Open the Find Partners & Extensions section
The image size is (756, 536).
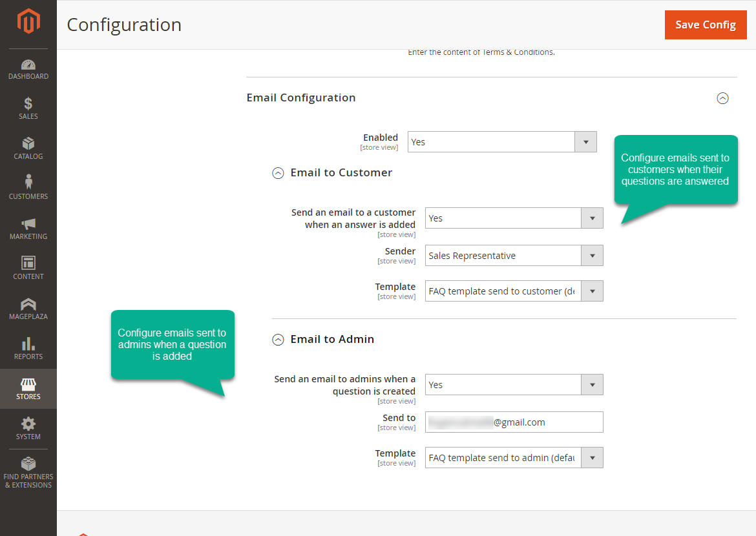[x=28, y=471]
